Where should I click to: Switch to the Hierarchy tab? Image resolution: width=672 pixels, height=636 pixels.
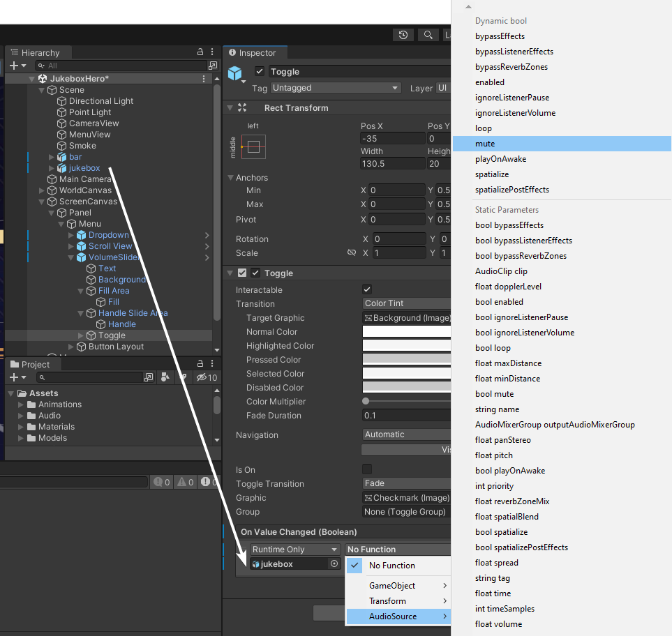[x=39, y=53]
